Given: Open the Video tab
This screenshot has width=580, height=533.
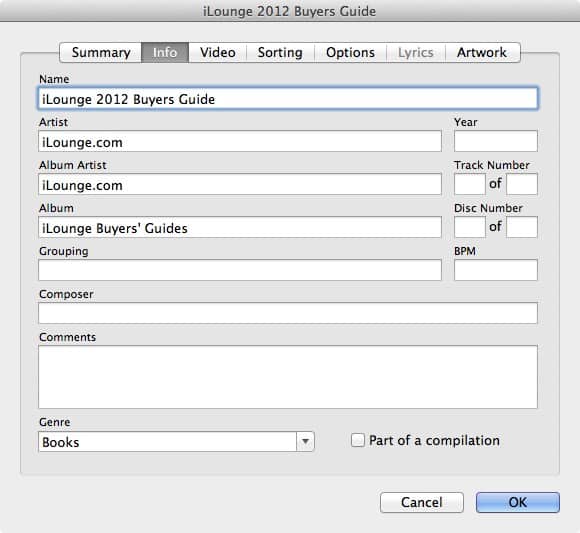Looking at the screenshot, I should (218, 53).
